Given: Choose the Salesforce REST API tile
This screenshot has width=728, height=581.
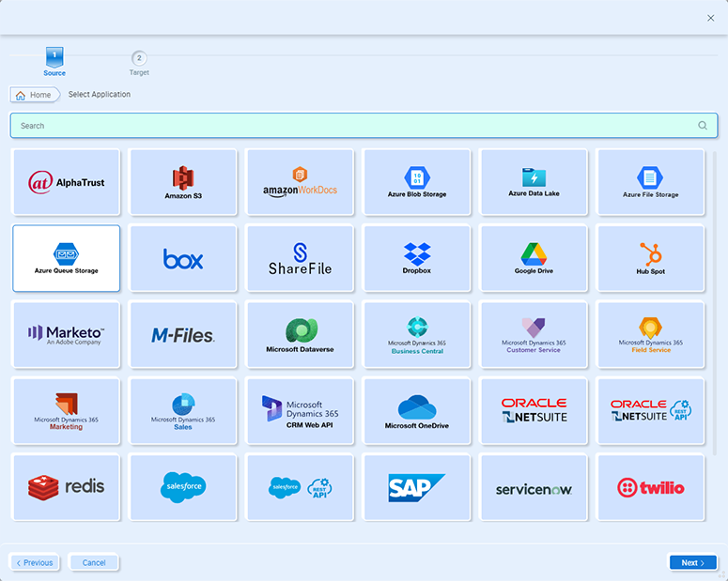Looking at the screenshot, I should coord(301,487).
